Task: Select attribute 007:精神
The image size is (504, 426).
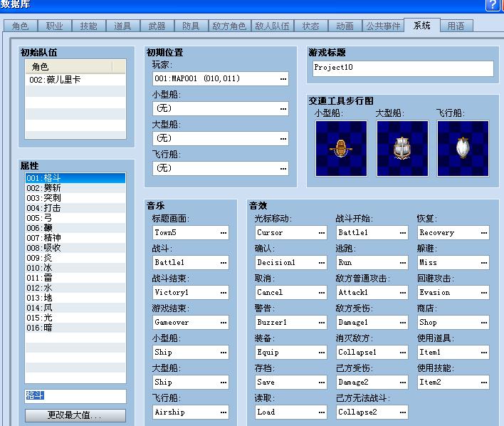Action: [x=75, y=238]
